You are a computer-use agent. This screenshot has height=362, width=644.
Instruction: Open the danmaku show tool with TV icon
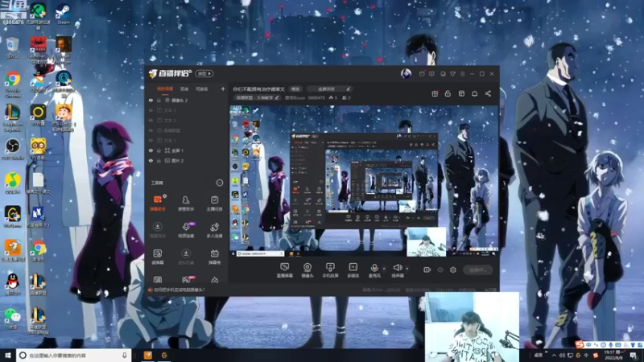[214, 257]
